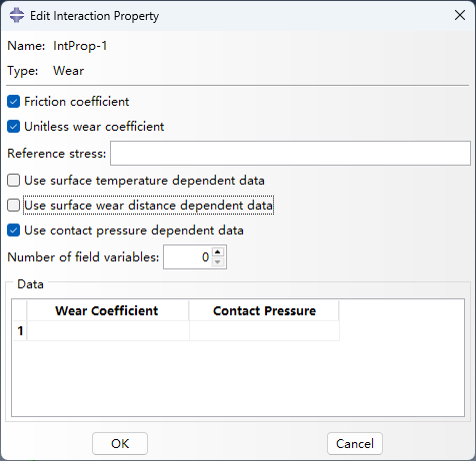Click empty area of the Data table
476x461 pixels.
point(238,378)
